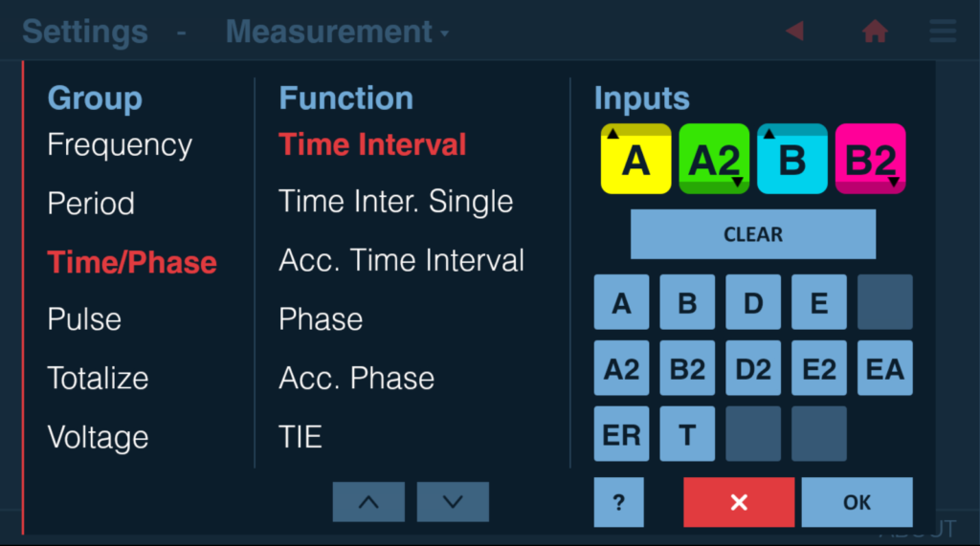Go back using the red arrow icon
Image resolution: width=980 pixels, height=546 pixels.
[795, 31]
